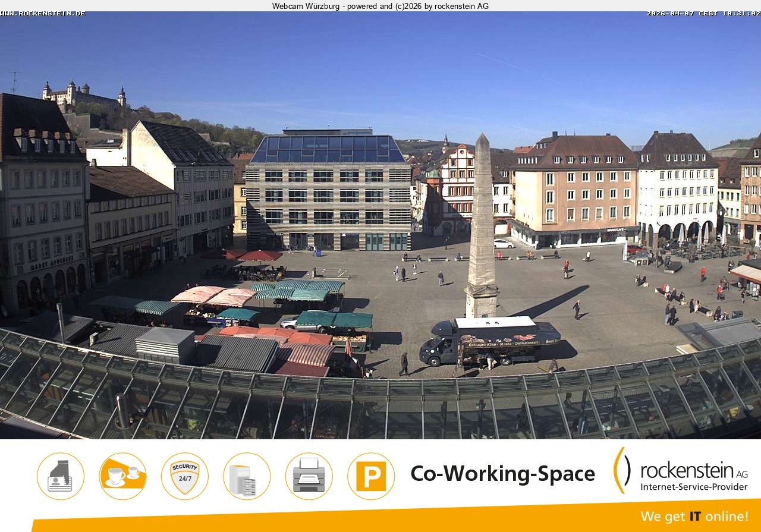Click the We get IT online banner
Viewport: 761px width, 532px height.
click(x=696, y=517)
